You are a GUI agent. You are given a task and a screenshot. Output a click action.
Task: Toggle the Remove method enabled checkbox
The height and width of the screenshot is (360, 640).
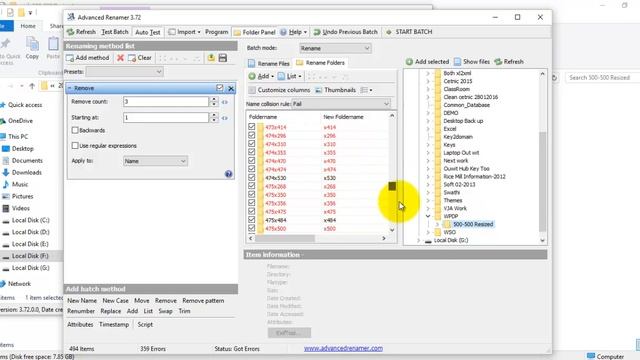click(220, 88)
